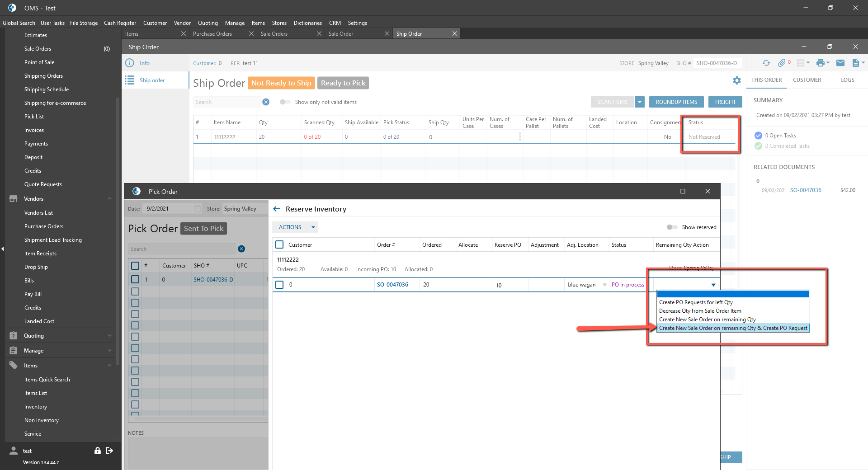Open SHO-0047036-D link in Pick Order
The image size is (868, 470).
pyautogui.click(x=213, y=280)
